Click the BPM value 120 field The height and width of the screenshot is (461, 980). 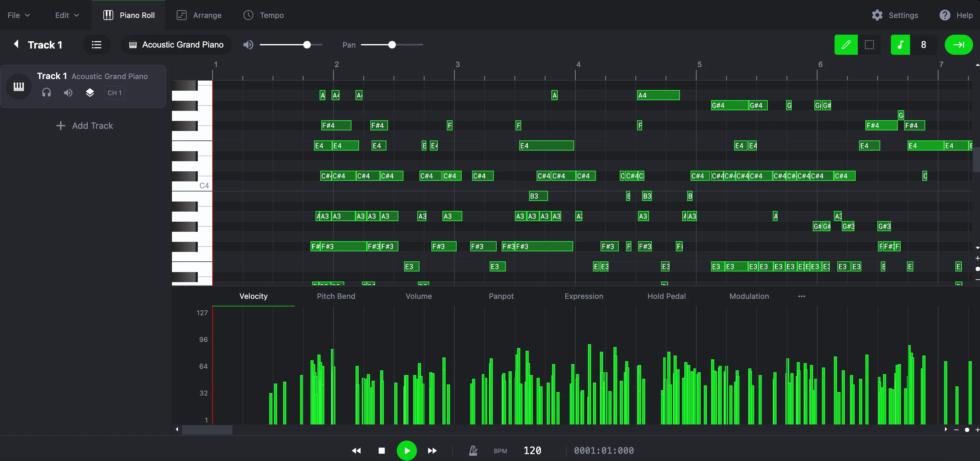[x=532, y=450]
